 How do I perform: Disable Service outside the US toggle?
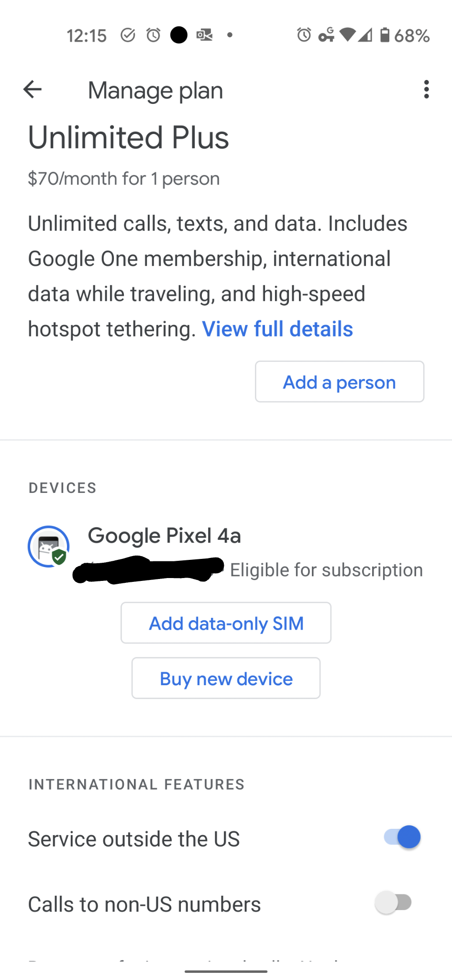[x=402, y=837]
